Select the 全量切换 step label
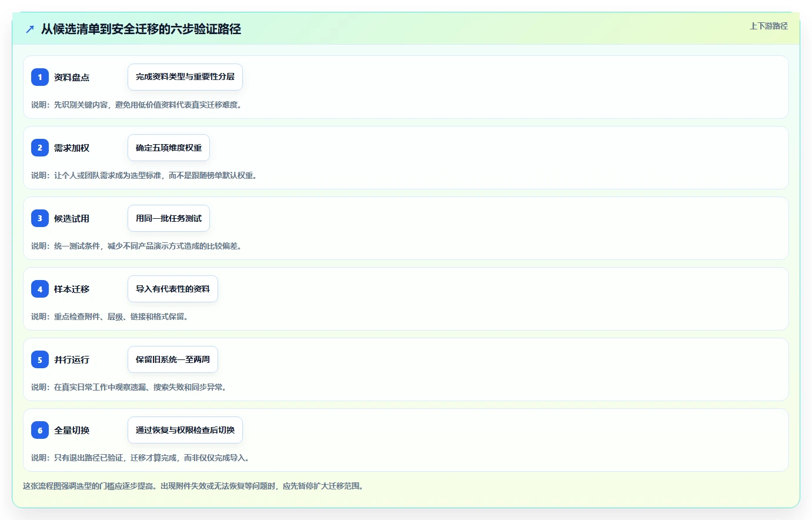 point(72,430)
